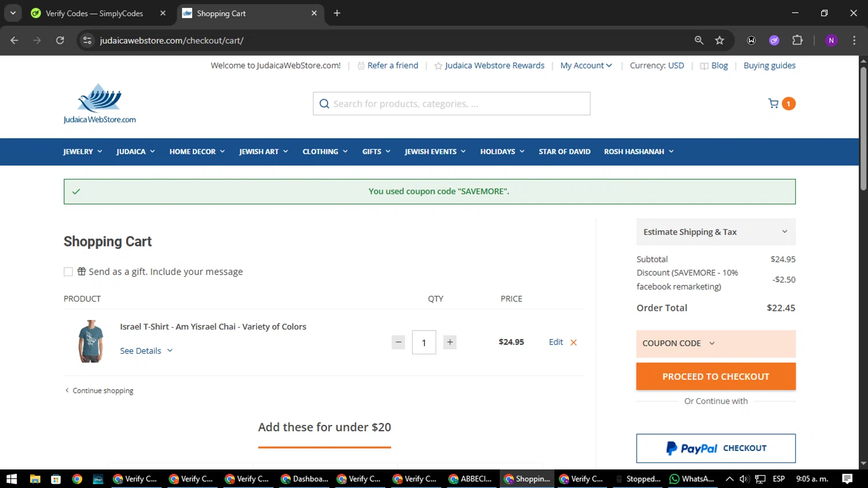This screenshot has width=868, height=488.
Task: Open the shopping cart icon in header
Action: click(773, 104)
